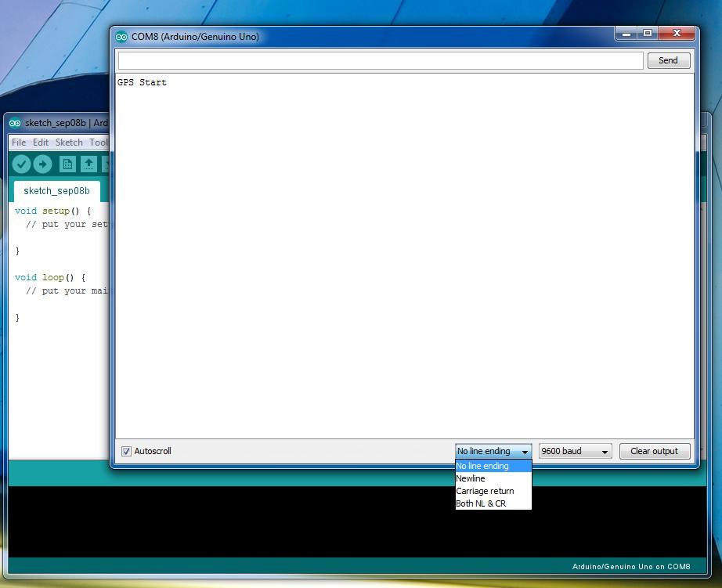This screenshot has height=588, width=722.
Task: Click the Clear output button
Action: (x=655, y=451)
